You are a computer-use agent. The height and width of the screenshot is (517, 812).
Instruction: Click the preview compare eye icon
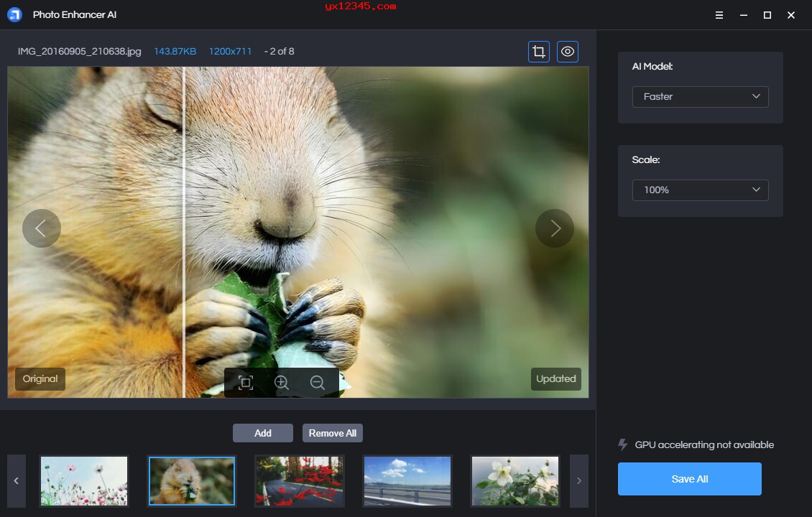click(568, 51)
